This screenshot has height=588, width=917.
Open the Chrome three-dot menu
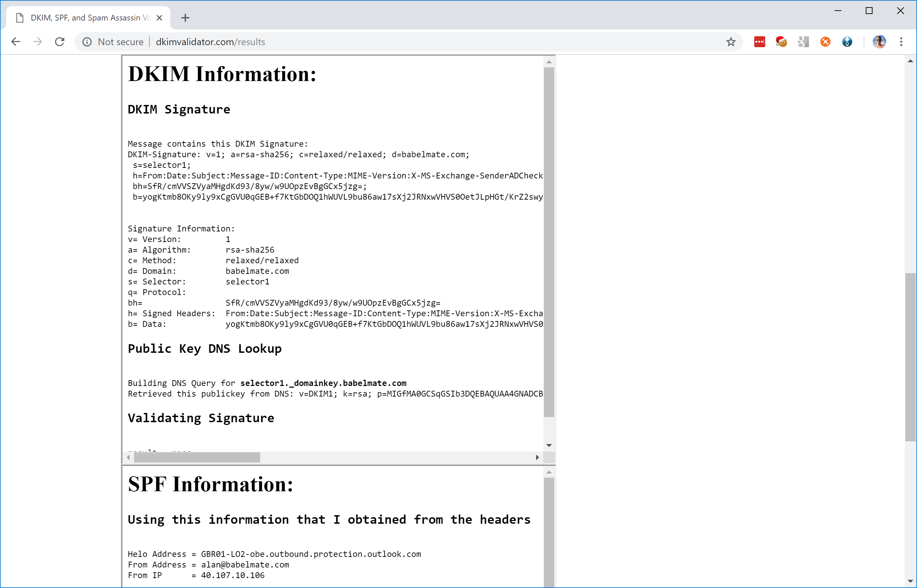[901, 42]
